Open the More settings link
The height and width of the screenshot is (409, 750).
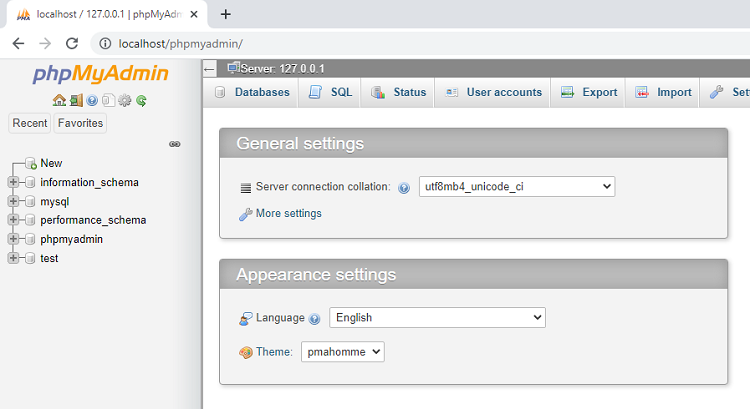pyautogui.click(x=288, y=213)
